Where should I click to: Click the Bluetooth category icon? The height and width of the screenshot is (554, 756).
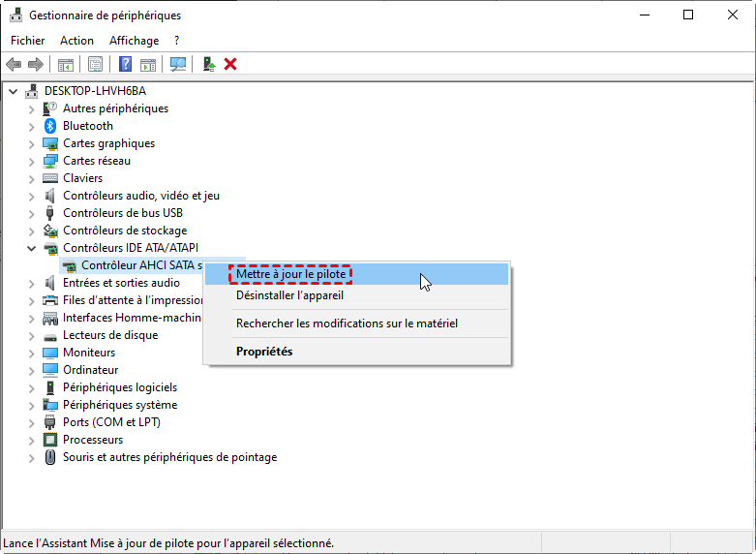[x=50, y=126]
